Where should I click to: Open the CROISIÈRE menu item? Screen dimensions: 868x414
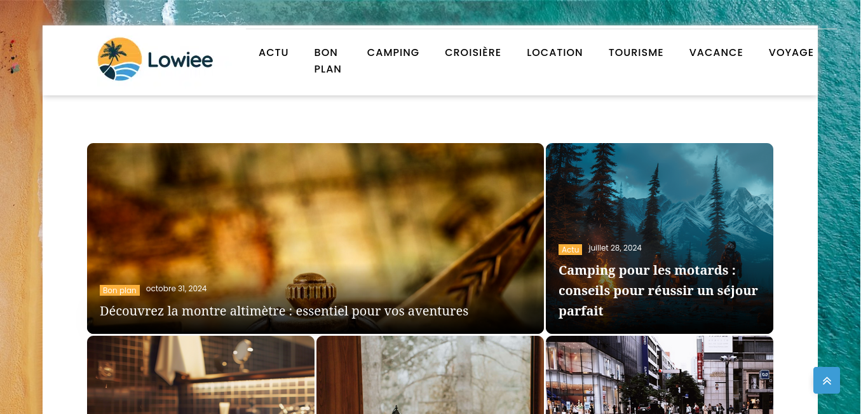pyautogui.click(x=473, y=53)
